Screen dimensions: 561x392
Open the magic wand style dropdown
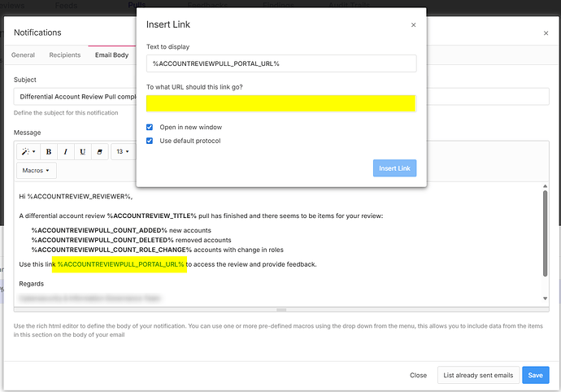(x=28, y=152)
